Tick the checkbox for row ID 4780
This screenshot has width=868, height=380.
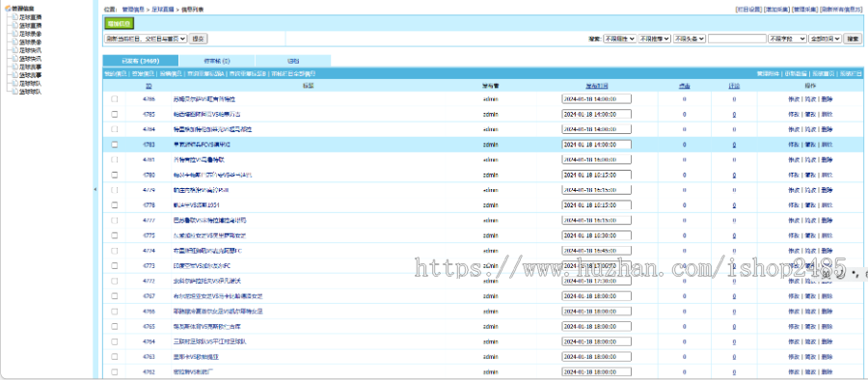(x=115, y=175)
